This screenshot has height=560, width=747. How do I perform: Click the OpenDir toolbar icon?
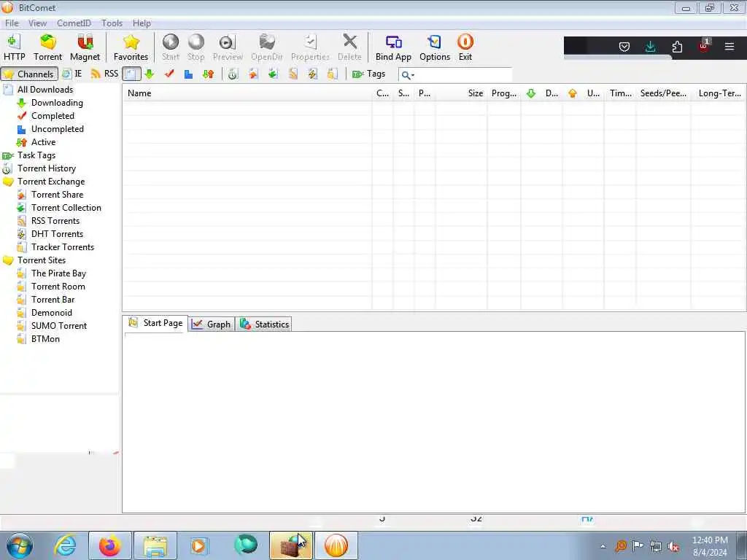click(x=267, y=47)
